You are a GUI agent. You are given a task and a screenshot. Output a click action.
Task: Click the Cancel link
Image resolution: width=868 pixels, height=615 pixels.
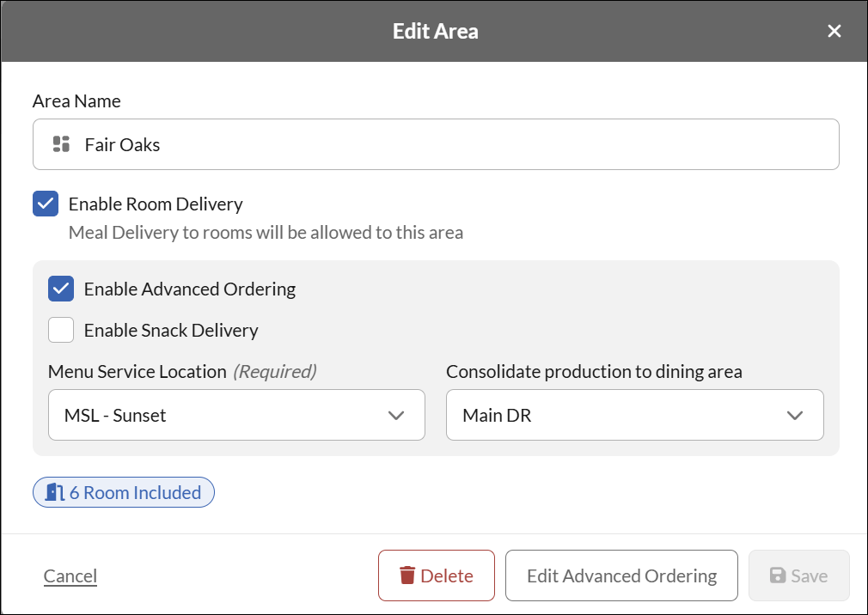[70, 575]
